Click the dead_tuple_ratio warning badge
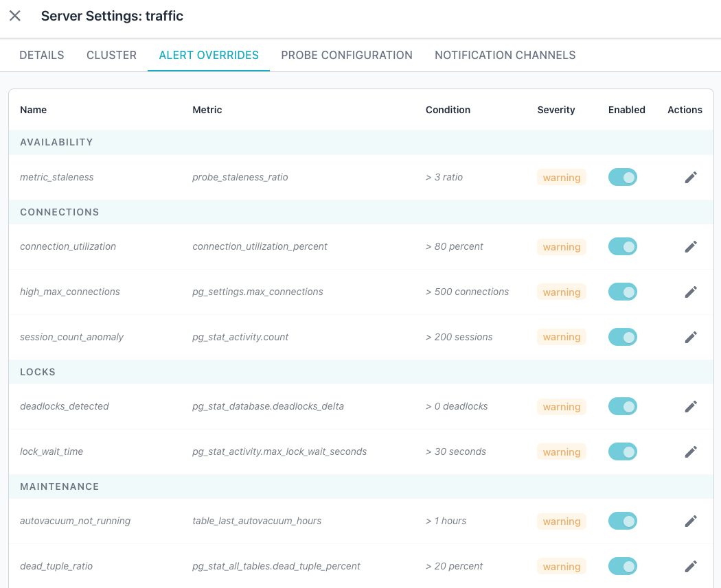This screenshot has width=721, height=588. tap(562, 567)
